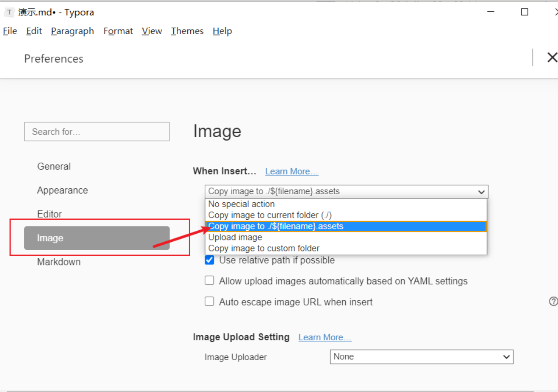Minimize the Typora window
Screen dimensions: 558x392
pos(491,12)
